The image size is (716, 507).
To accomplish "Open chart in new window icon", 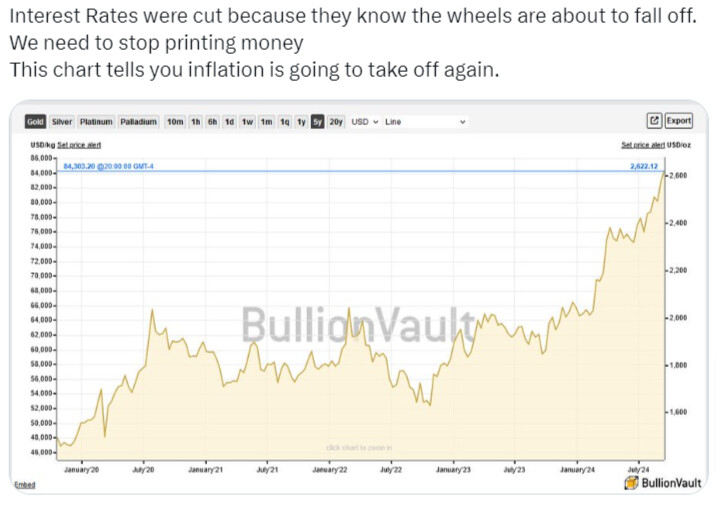I will click(654, 121).
